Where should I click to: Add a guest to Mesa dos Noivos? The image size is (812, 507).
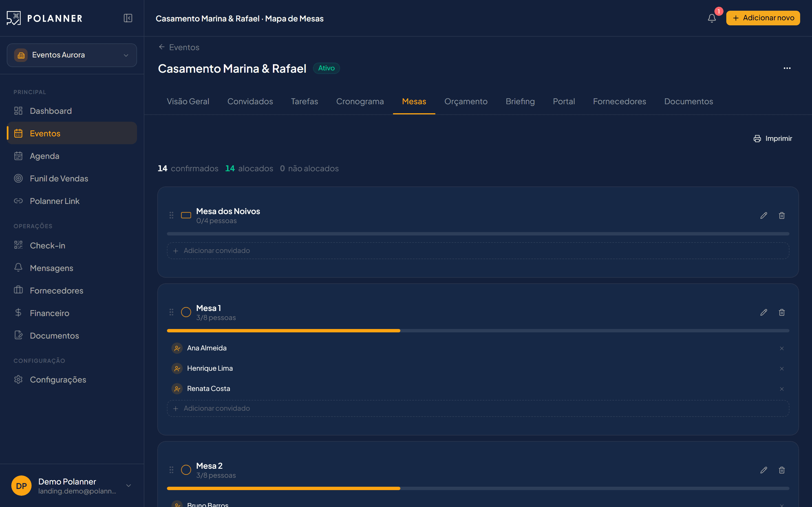tap(478, 251)
